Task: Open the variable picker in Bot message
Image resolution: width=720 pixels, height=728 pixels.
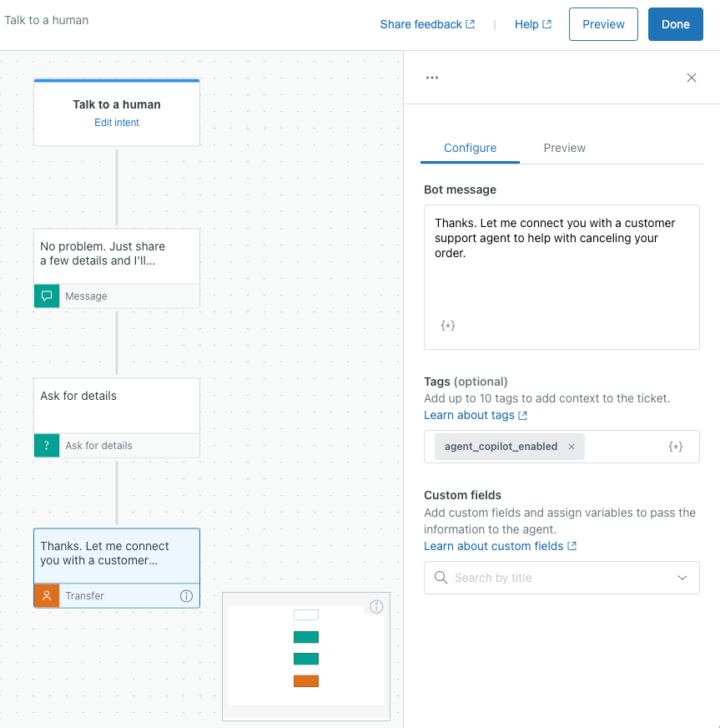Action: pyautogui.click(x=448, y=326)
